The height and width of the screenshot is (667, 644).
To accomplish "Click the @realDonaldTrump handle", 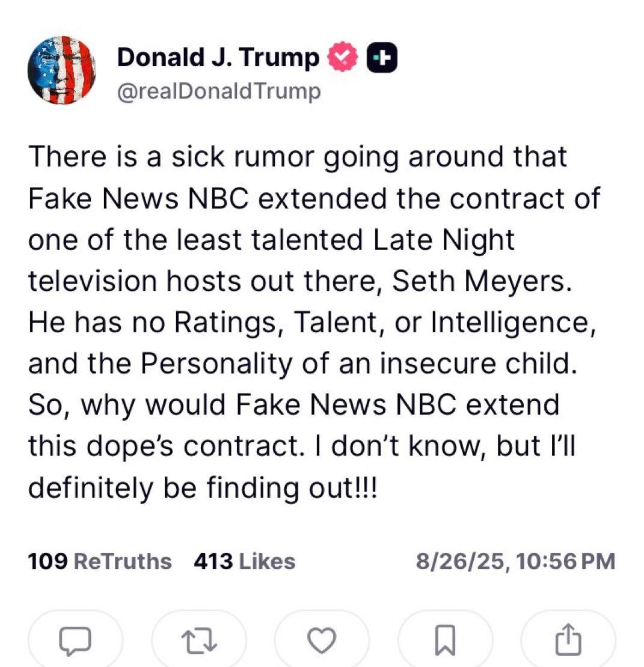I will coord(219,91).
